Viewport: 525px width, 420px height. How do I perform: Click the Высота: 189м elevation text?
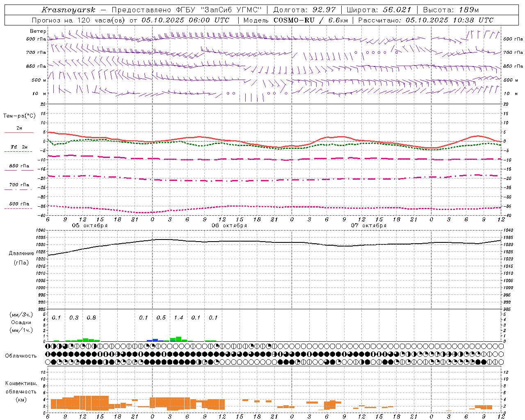(x=451, y=10)
